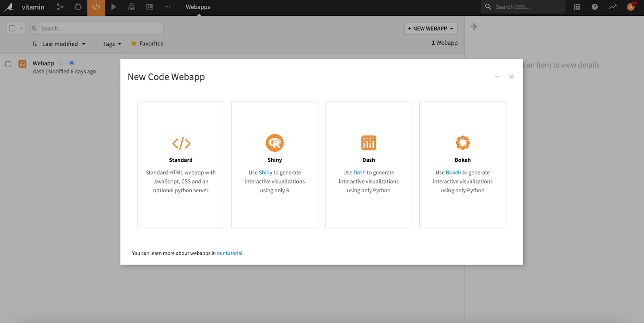Open the New Webapp dropdown
644x323 pixels.
tap(431, 29)
